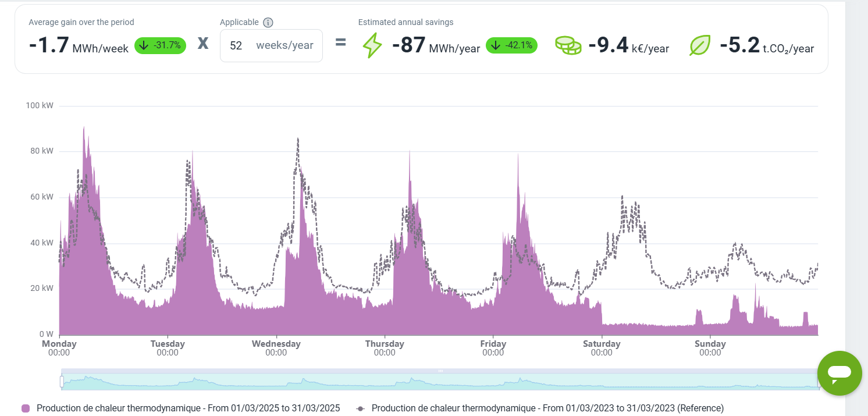Toggle the 2023 Reference legend series
This screenshot has height=416, width=868.
coord(547,408)
